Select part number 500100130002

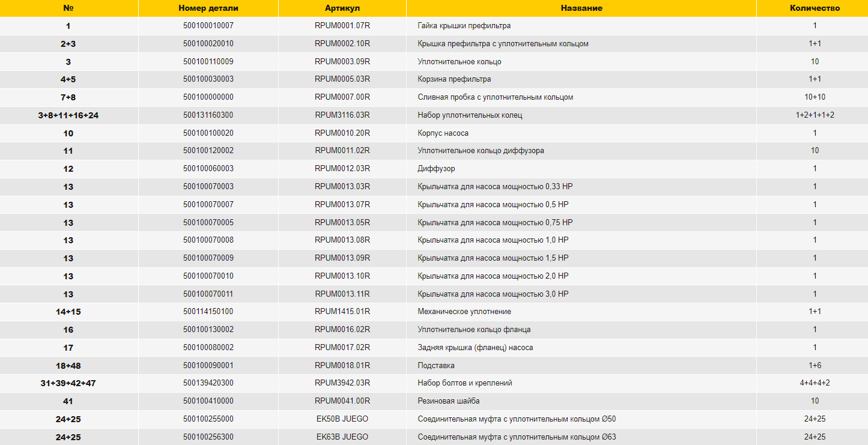pyautogui.click(x=208, y=329)
